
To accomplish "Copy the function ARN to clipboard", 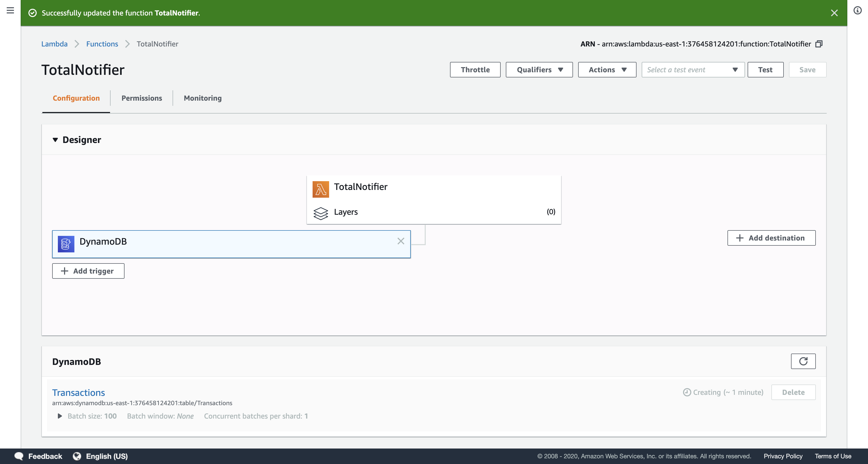I will (x=819, y=44).
